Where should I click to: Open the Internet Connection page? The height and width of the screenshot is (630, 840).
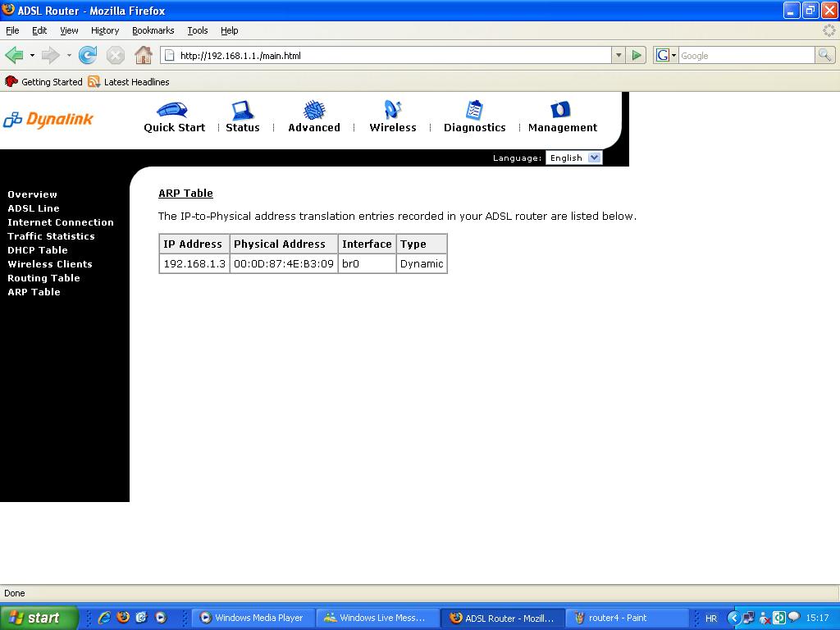[61, 222]
